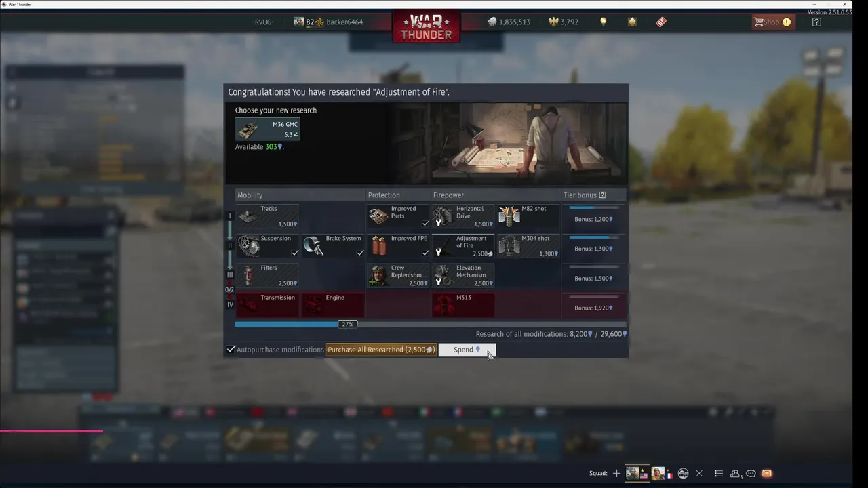
Task: Select the locked Transmission modification
Action: (267, 305)
